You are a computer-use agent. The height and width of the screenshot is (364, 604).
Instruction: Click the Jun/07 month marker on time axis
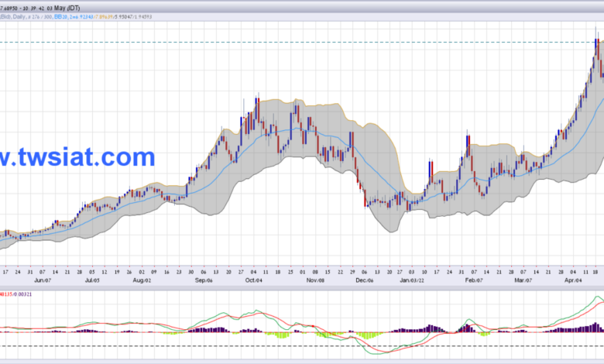point(43,280)
